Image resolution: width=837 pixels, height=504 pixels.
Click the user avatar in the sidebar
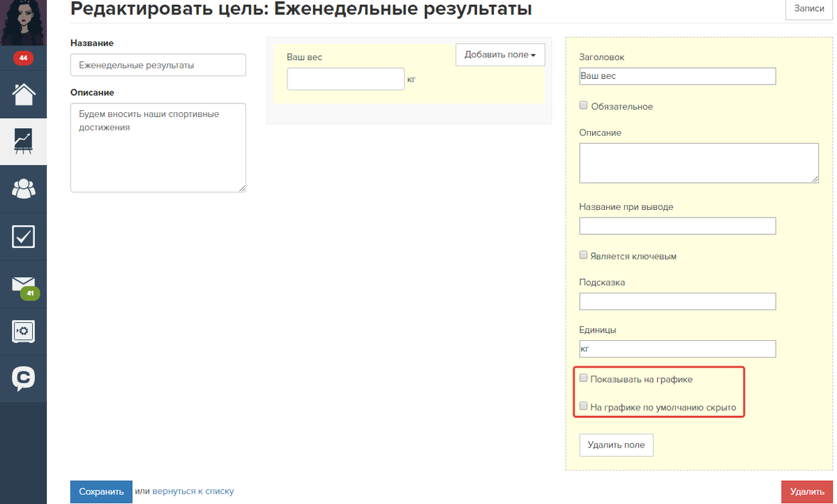tap(23, 21)
